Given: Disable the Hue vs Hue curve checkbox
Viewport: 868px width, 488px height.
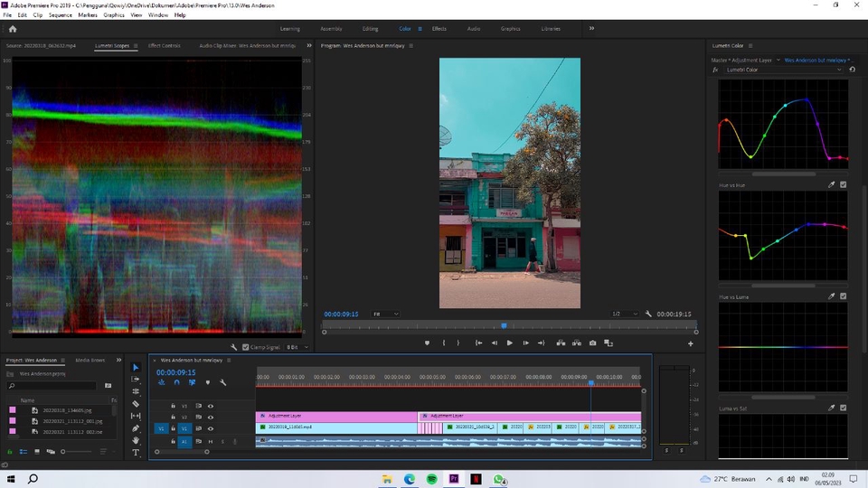Looking at the screenshot, I should [x=844, y=184].
